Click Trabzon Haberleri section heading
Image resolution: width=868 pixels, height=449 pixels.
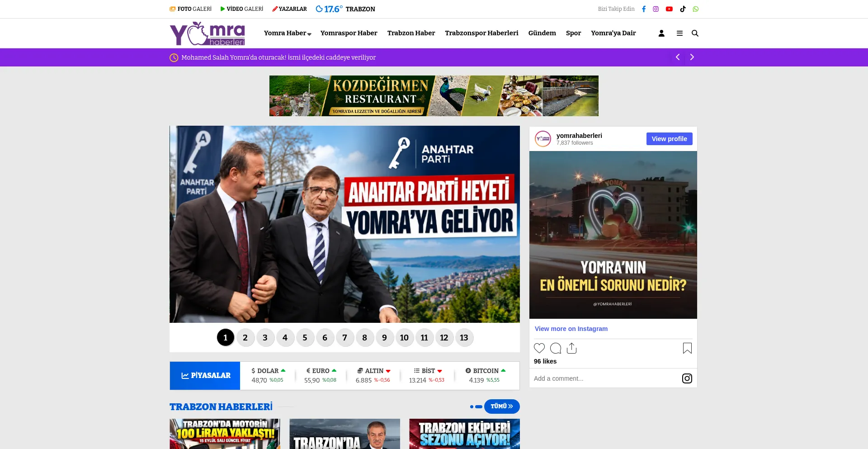[221, 406]
